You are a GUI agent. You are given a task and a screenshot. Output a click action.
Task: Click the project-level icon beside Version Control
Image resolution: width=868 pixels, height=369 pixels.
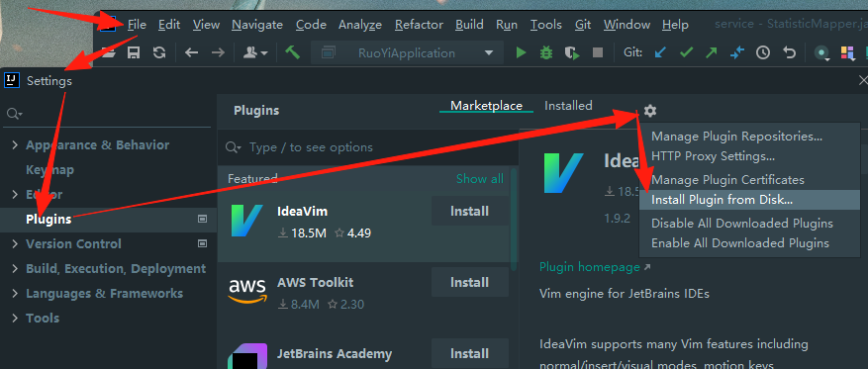click(x=203, y=243)
